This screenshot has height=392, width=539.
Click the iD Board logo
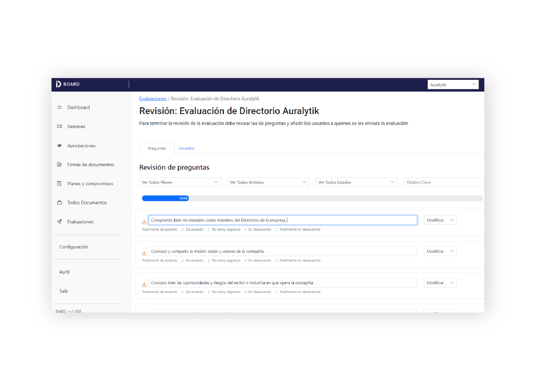67,84
